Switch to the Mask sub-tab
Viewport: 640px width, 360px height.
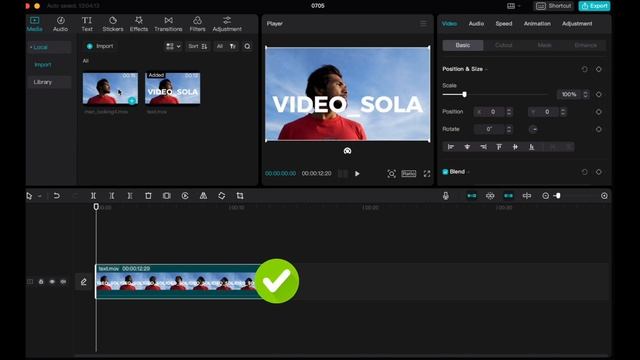[544, 45]
